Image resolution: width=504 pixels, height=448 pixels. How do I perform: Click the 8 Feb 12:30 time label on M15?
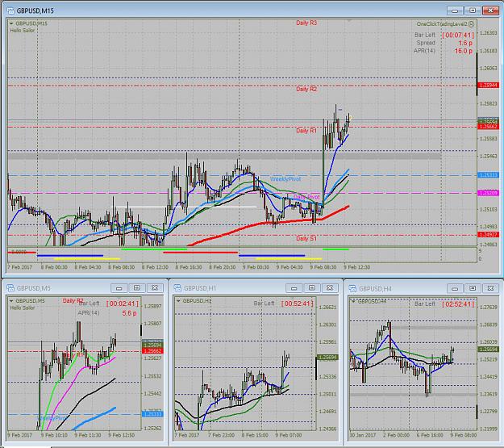[155, 267]
